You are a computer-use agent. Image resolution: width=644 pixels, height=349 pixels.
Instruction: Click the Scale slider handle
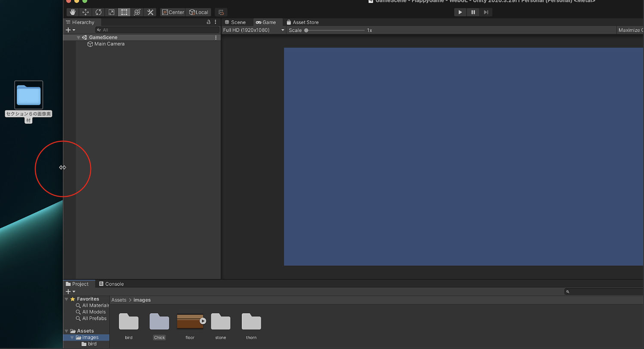[x=306, y=30]
